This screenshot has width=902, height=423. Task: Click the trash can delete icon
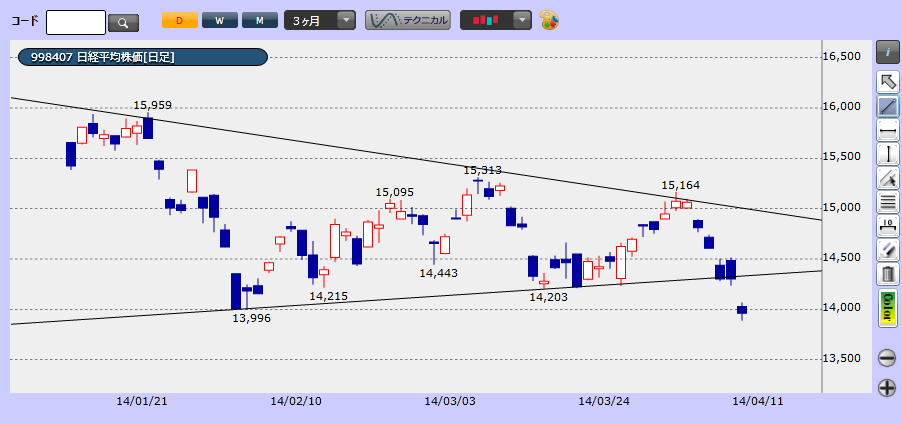[888, 275]
